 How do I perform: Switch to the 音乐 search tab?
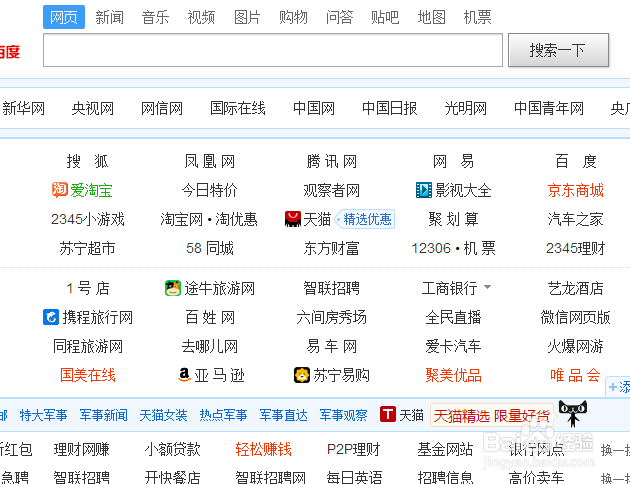[155, 17]
